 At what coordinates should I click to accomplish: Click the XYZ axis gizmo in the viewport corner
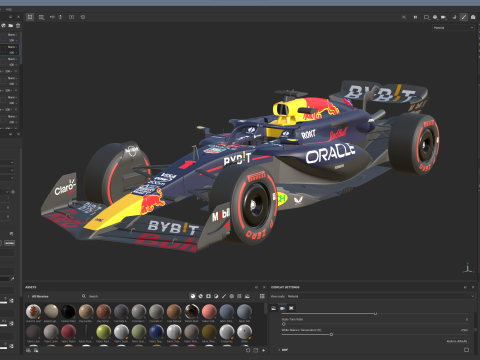(468, 268)
